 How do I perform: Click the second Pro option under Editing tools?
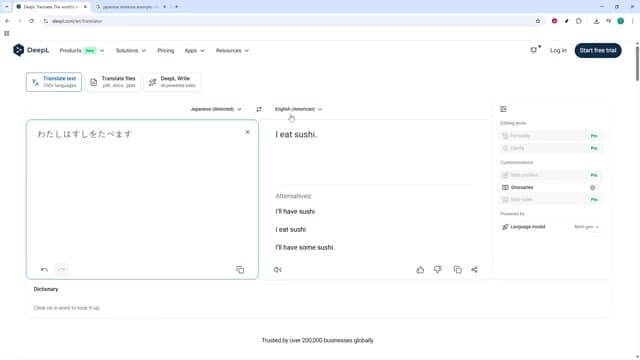551,148
